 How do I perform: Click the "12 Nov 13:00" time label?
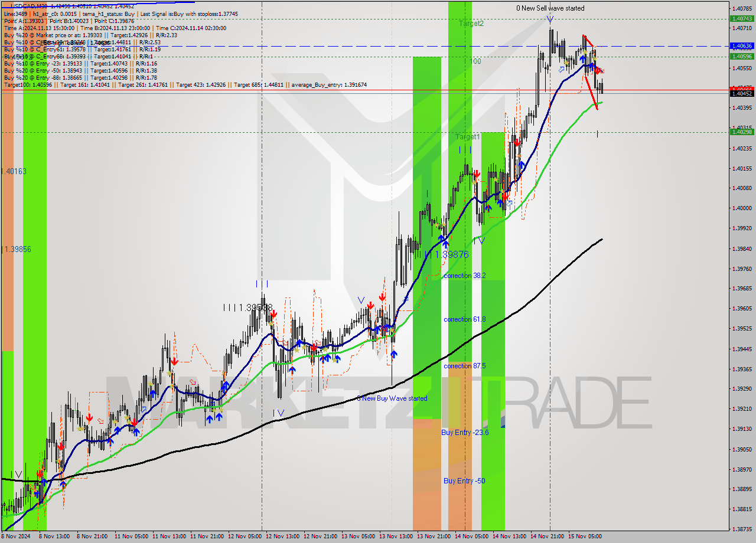(282, 537)
